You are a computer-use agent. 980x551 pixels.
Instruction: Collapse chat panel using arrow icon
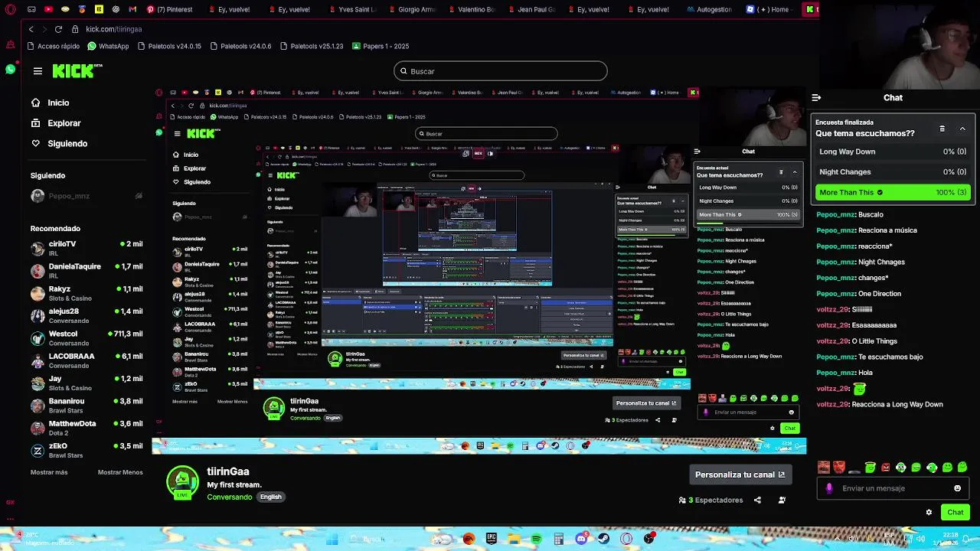[816, 97]
